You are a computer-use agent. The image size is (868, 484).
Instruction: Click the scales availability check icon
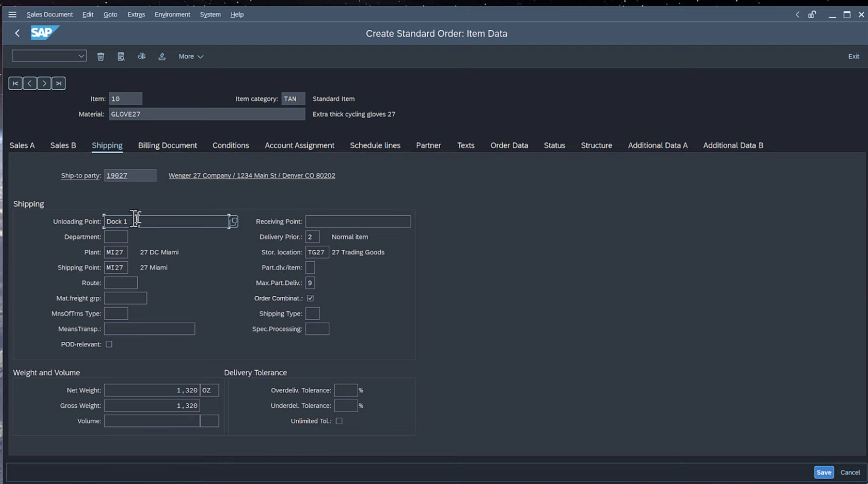pyautogui.click(x=142, y=57)
